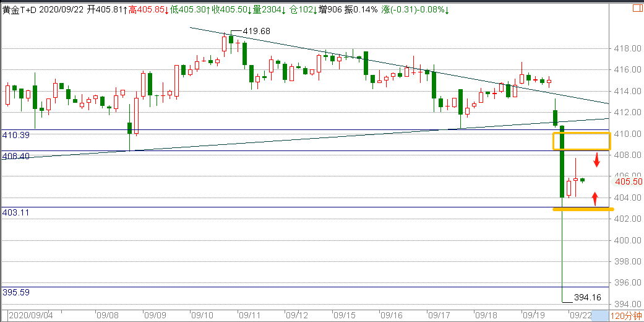This screenshot has width=644, height=322.
Task: Click the 400.00 price axis label
Action: pos(629,240)
